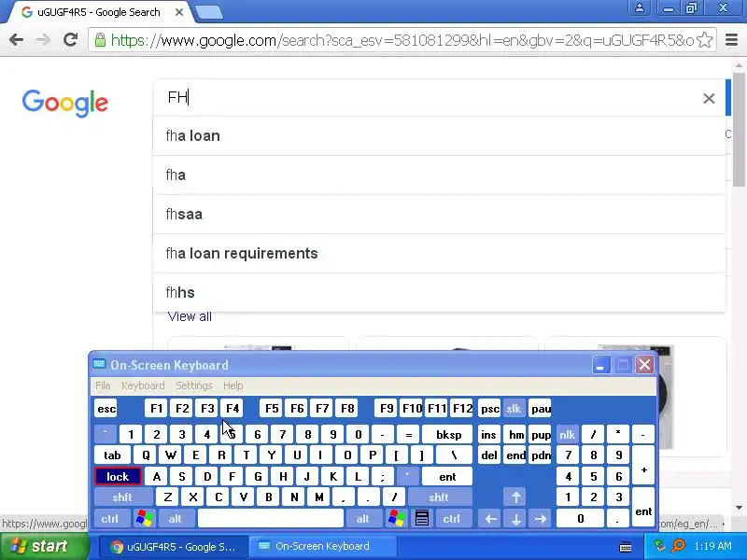Click the Chrome forward arrow
Screen dimensions: 747x560
point(43,40)
